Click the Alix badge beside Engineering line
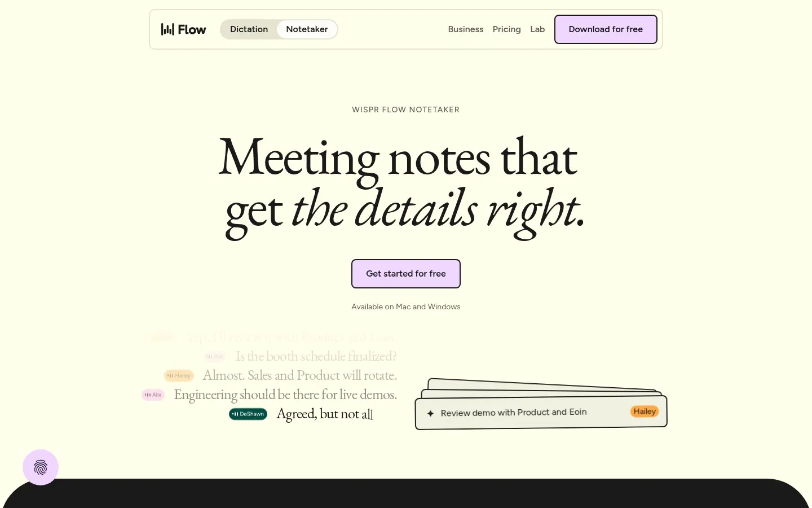 pos(153,395)
